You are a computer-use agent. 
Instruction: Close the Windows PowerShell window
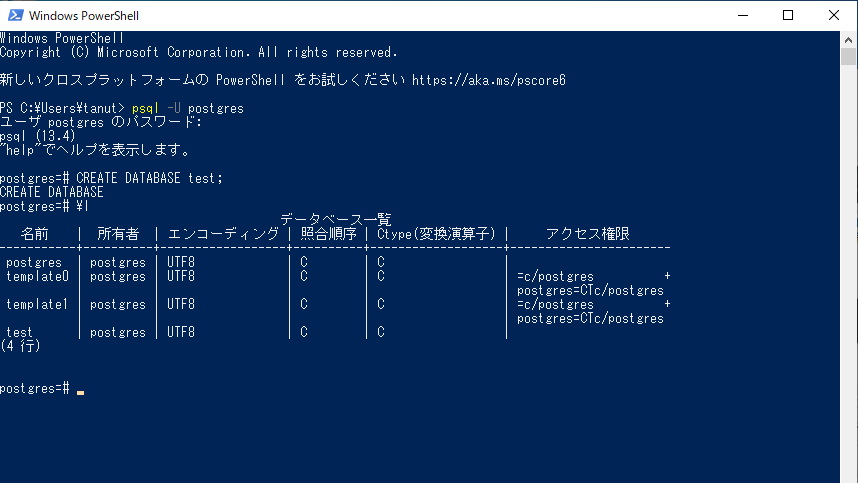pos(834,15)
